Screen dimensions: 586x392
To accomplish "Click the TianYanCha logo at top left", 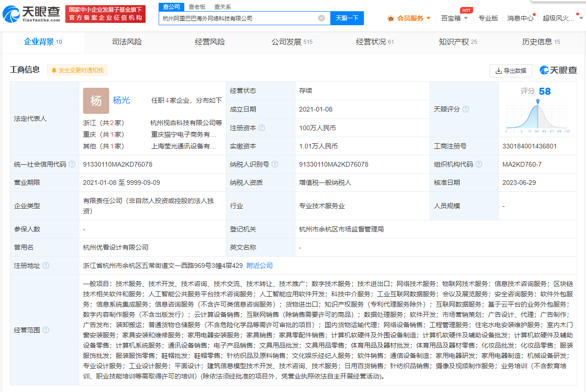I will pyautogui.click(x=31, y=14).
